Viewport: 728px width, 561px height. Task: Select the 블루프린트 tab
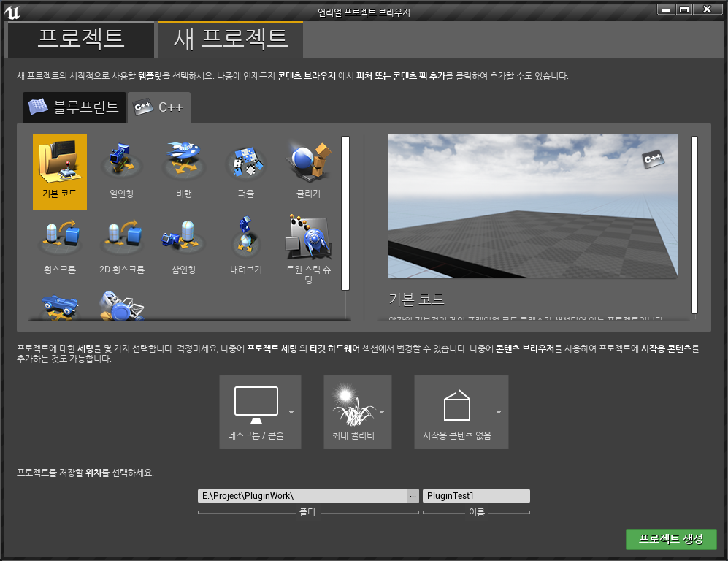pyautogui.click(x=74, y=107)
